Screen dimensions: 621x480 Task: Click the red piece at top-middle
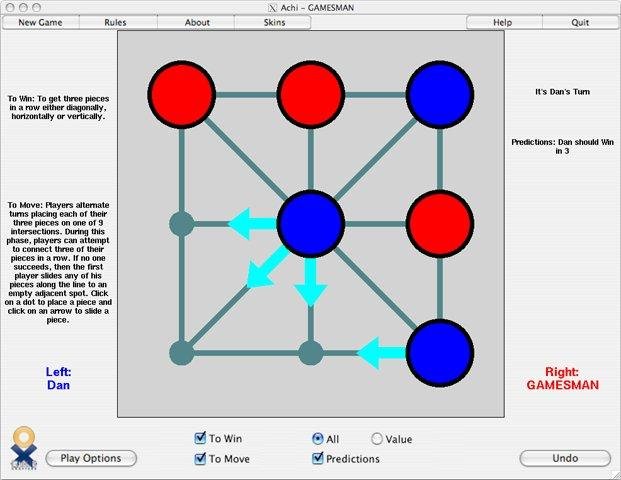[x=310, y=95]
